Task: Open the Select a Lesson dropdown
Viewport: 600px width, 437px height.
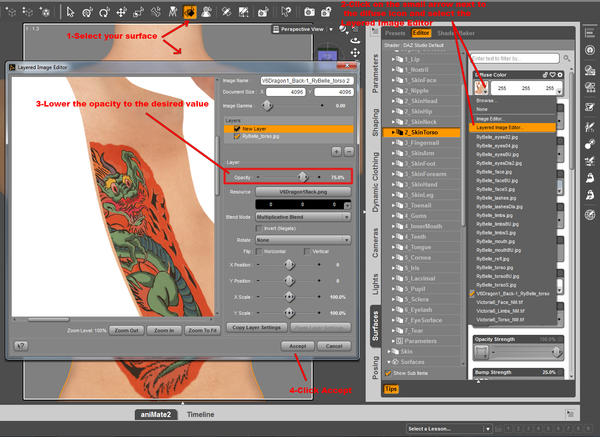Action: click(449, 429)
